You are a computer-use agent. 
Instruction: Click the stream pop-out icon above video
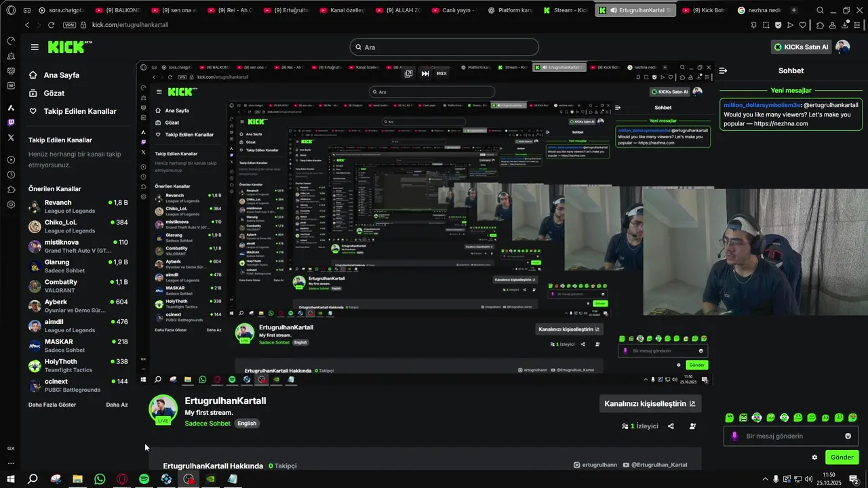[x=408, y=73]
